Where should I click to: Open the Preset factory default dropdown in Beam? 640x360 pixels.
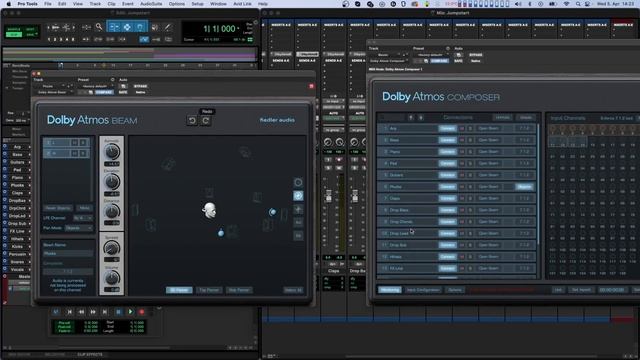pos(94,86)
